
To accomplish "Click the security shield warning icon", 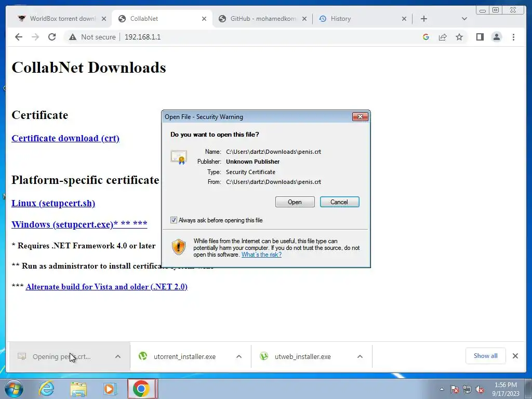I will pyautogui.click(x=179, y=247).
